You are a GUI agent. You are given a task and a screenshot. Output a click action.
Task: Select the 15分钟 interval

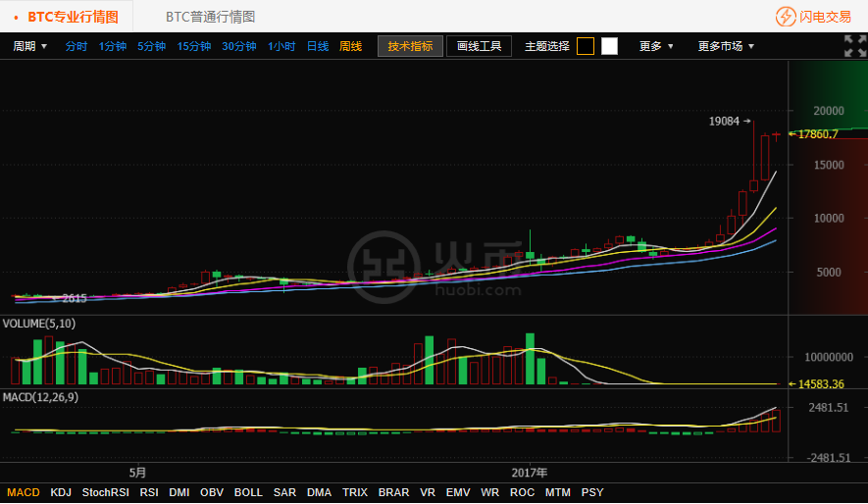(x=194, y=46)
